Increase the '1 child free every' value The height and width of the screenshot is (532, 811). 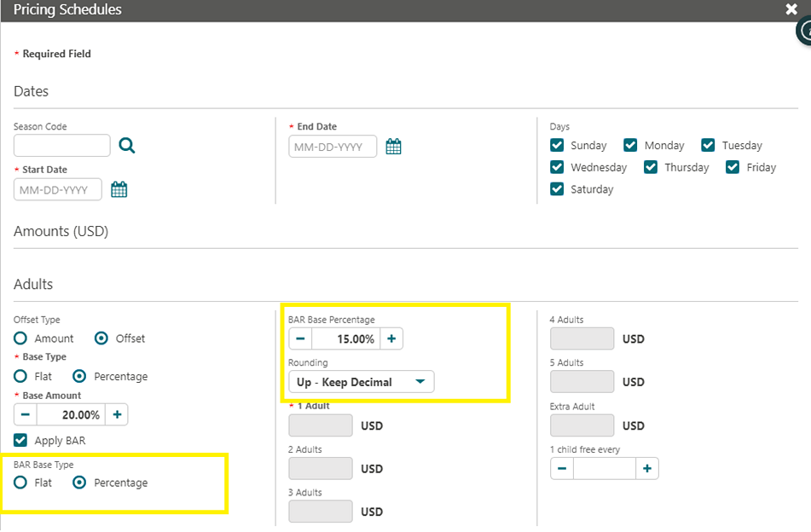point(647,468)
